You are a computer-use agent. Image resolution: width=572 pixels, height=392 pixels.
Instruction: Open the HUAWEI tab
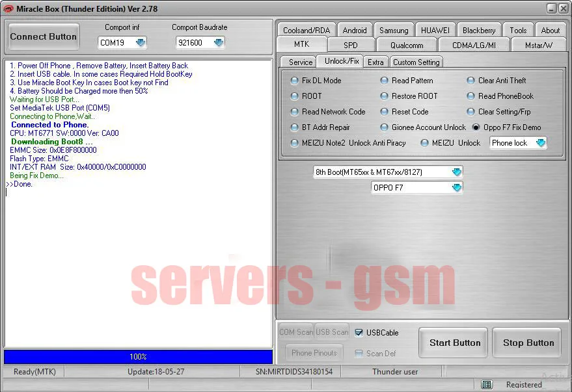click(x=435, y=31)
